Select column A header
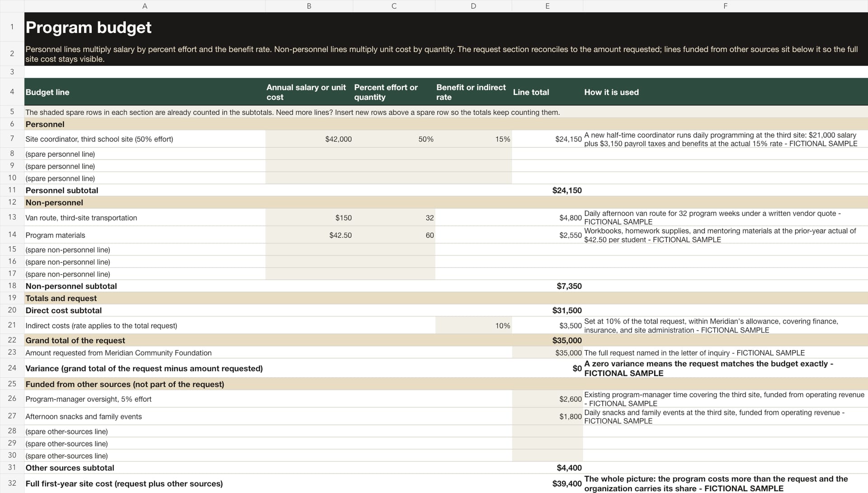Image resolution: width=868 pixels, height=493 pixels. click(x=145, y=6)
